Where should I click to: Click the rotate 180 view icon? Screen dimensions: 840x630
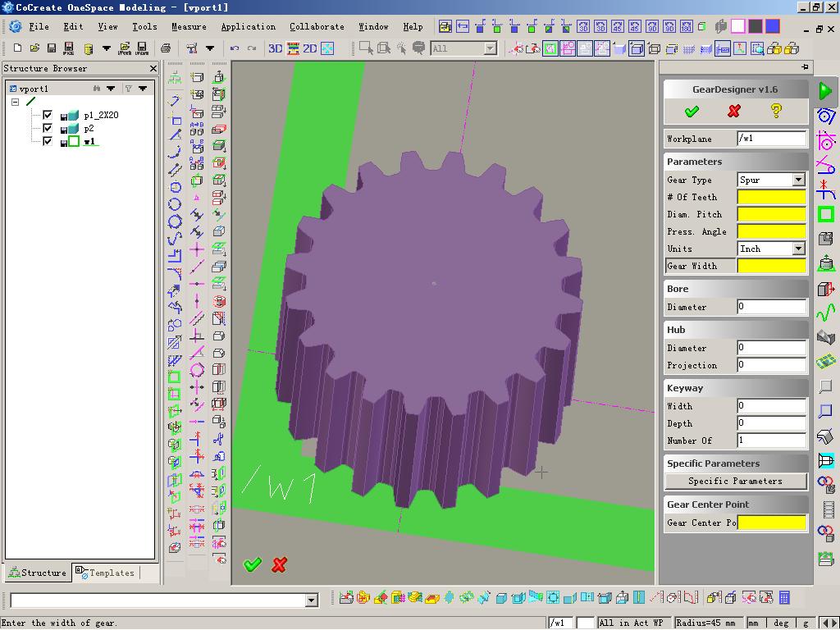tap(687, 26)
